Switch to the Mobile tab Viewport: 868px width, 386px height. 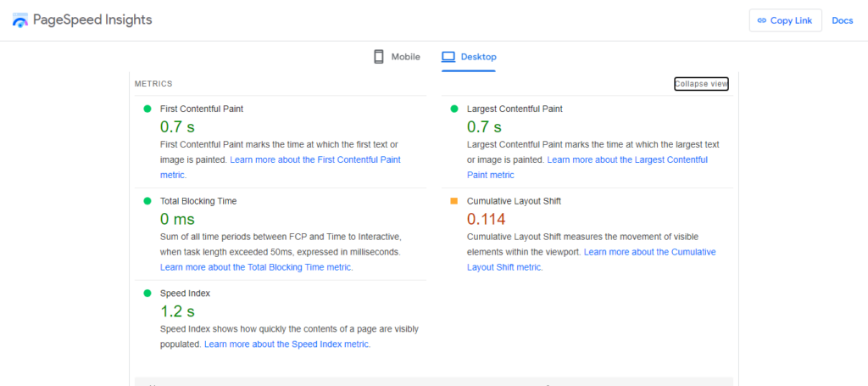pos(397,57)
